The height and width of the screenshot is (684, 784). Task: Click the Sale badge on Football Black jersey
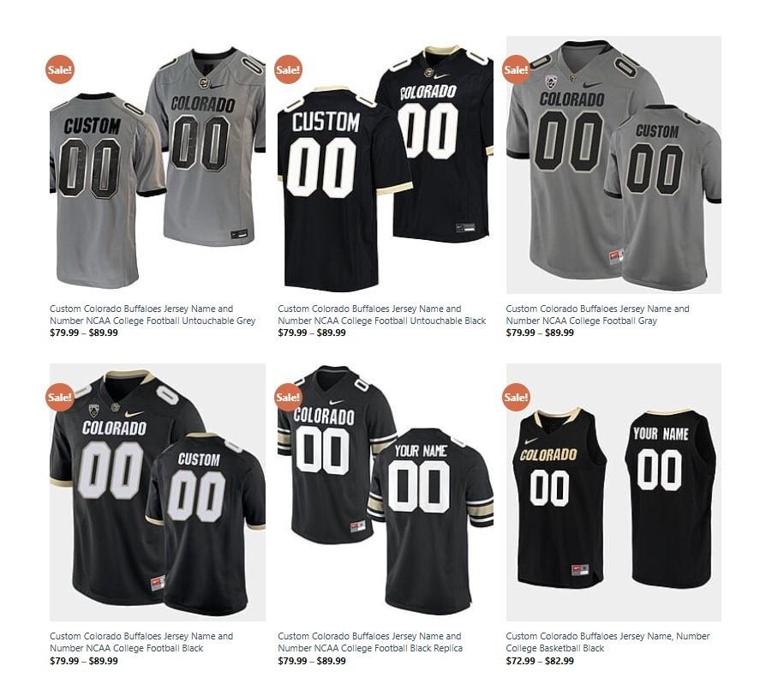[60, 398]
